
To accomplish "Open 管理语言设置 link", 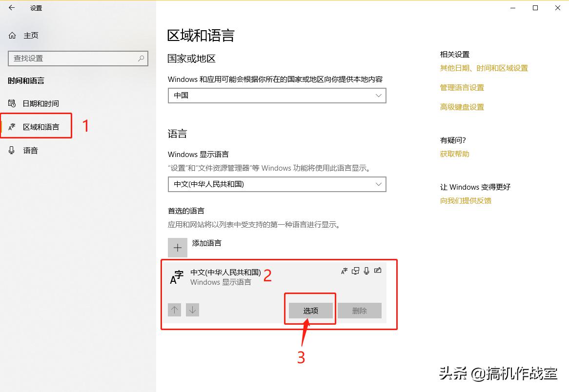I will click(x=462, y=87).
